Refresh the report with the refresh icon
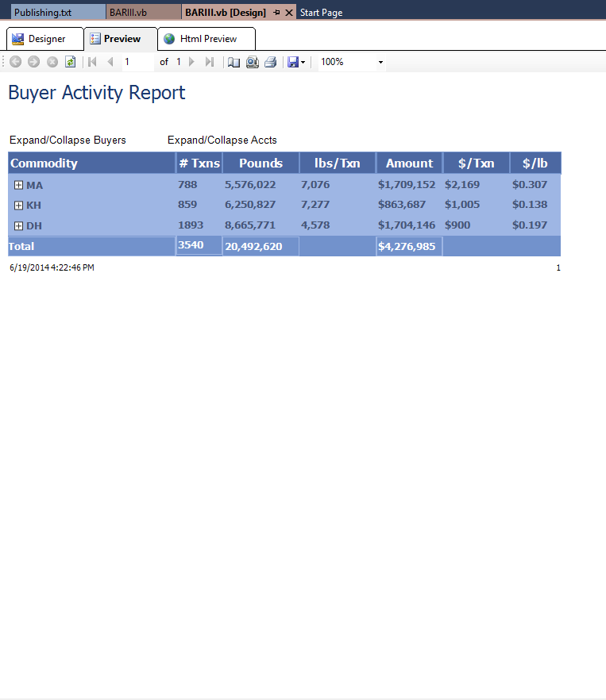The image size is (606, 700). point(70,62)
